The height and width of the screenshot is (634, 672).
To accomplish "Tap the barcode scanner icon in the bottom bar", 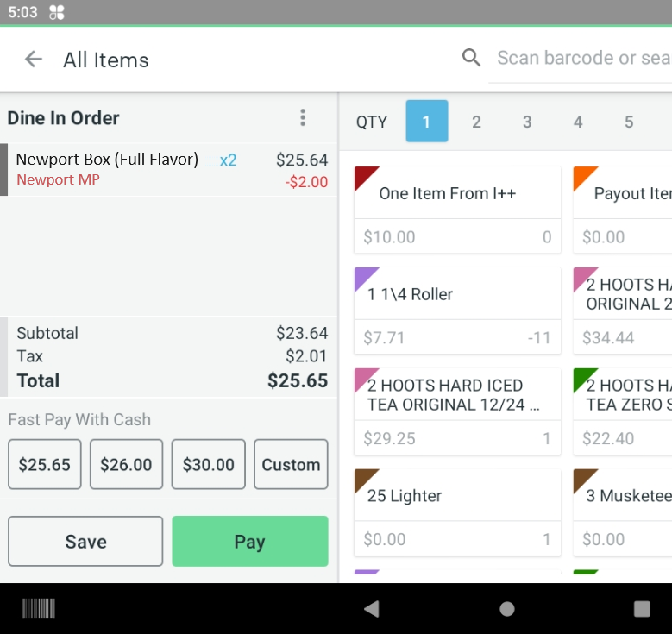I will (39, 608).
